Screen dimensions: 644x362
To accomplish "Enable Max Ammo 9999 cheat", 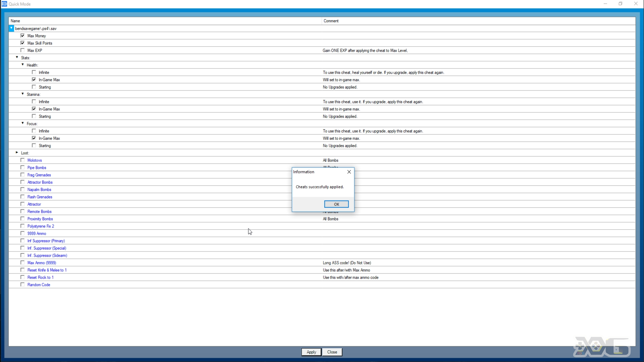I will [22, 262].
